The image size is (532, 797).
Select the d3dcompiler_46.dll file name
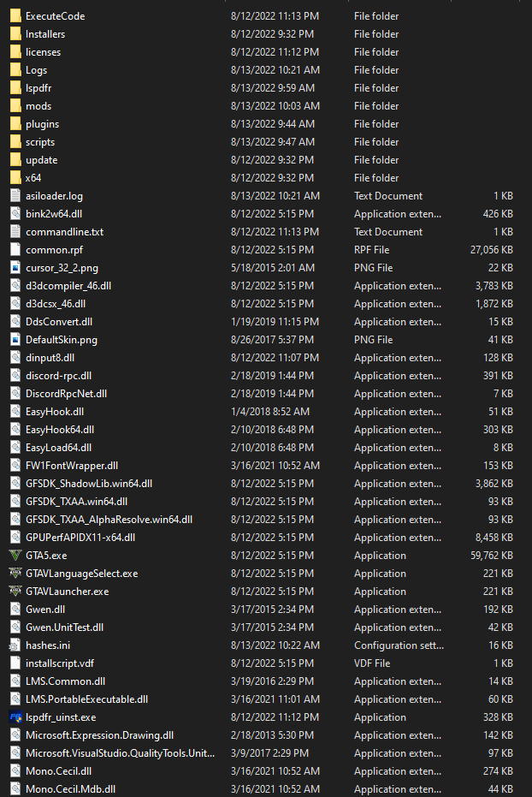(68, 286)
